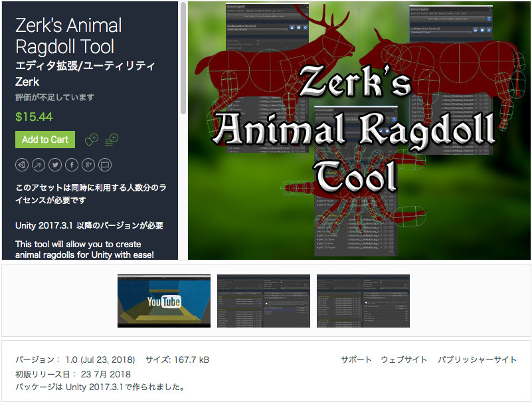Add asset to wishlist heart icon
Screen dimensions: 532x404
[91, 140]
